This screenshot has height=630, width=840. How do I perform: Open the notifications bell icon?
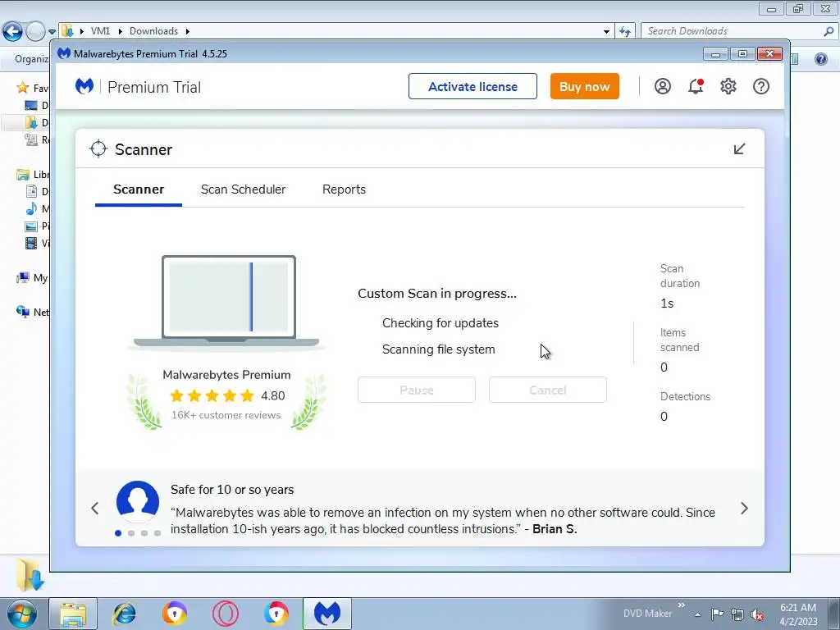pos(696,86)
